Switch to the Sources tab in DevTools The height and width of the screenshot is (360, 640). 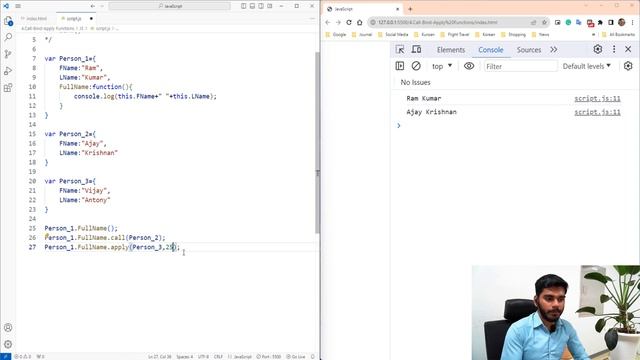pos(529,50)
